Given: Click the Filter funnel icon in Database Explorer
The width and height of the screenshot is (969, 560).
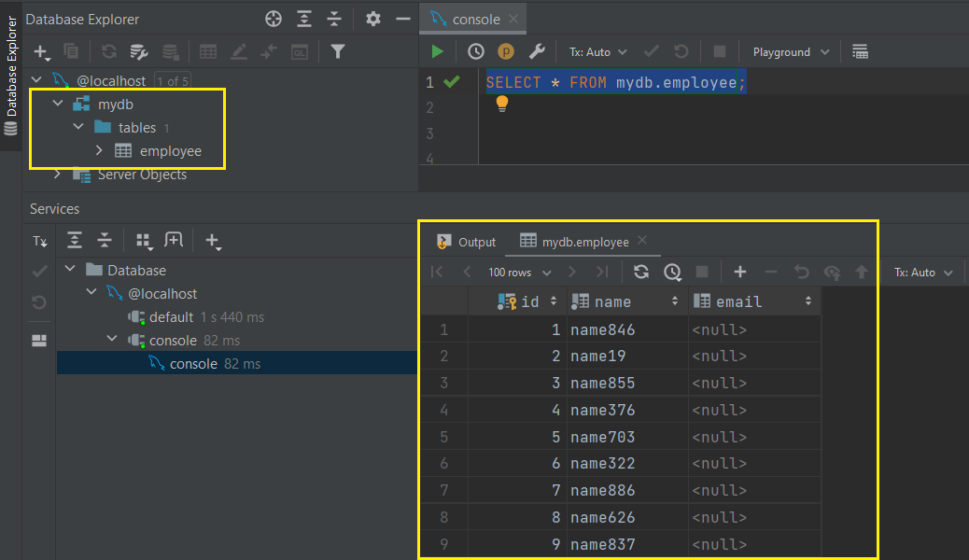Looking at the screenshot, I should coord(337,52).
